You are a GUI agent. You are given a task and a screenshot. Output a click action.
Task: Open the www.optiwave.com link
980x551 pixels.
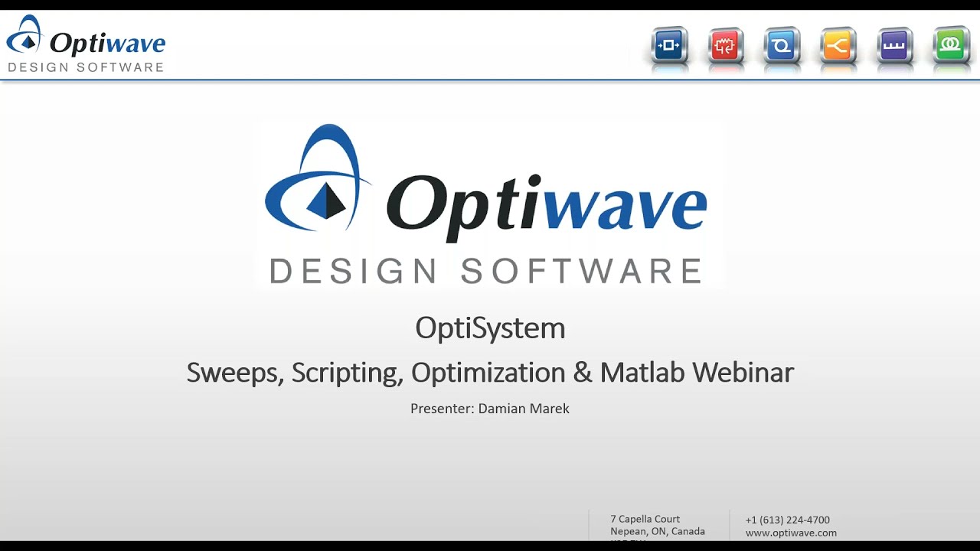pos(791,533)
